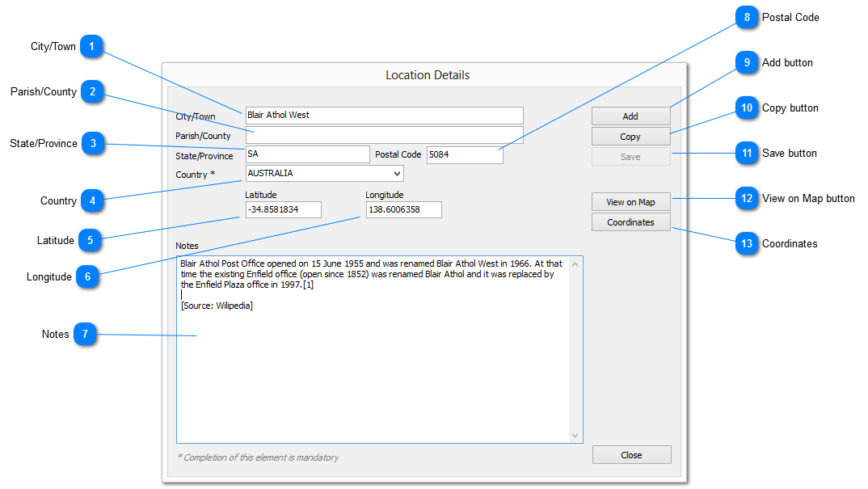
Task: Click callout badge 4 next to Country
Action: point(94,200)
